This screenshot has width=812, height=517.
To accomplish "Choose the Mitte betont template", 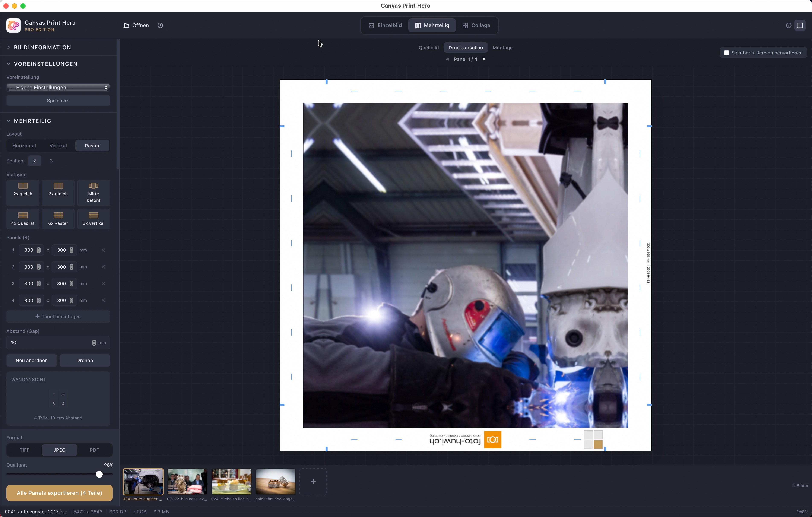I will point(93,193).
